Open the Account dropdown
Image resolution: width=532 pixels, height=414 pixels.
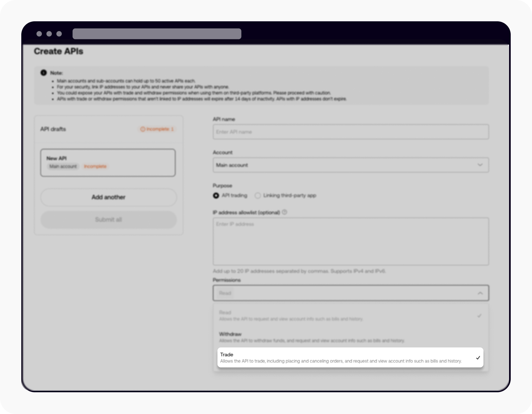point(350,165)
